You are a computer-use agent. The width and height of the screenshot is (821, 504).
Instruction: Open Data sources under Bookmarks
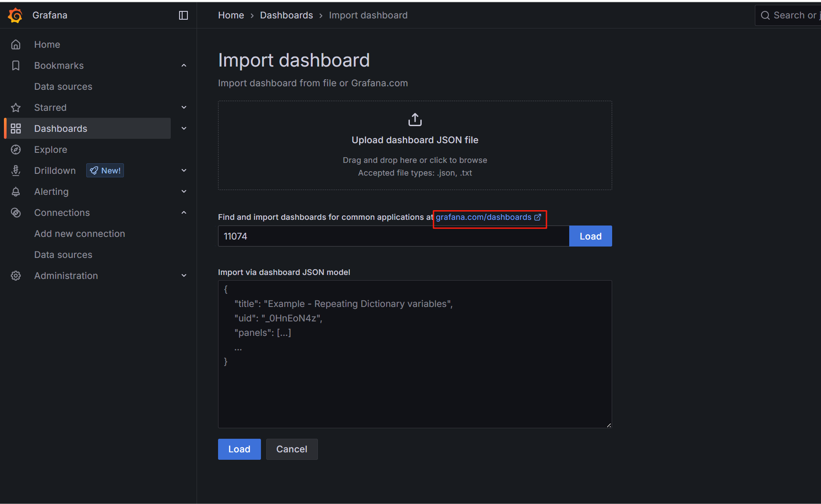63,86
